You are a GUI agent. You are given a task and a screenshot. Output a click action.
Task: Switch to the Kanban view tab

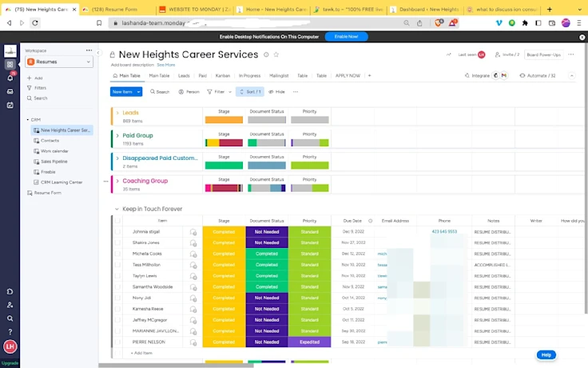click(x=223, y=75)
